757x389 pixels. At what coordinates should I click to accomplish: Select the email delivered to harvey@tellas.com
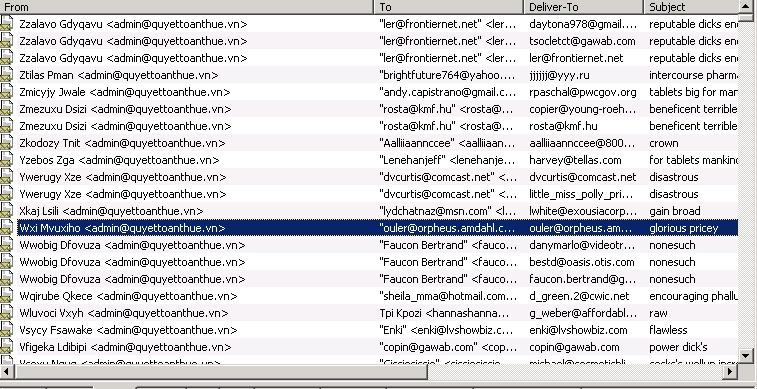[x=369, y=160]
